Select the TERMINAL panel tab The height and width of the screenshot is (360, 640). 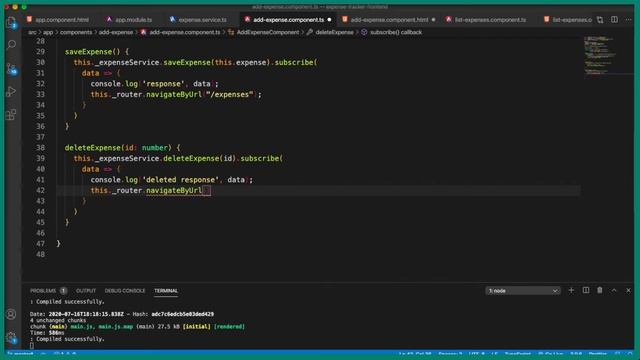pos(166,291)
